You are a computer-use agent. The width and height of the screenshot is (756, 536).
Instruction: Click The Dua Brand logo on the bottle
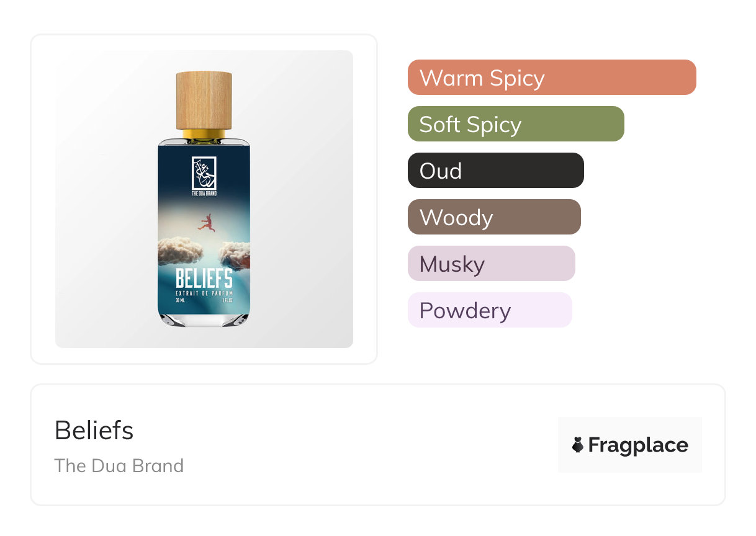pos(204,174)
